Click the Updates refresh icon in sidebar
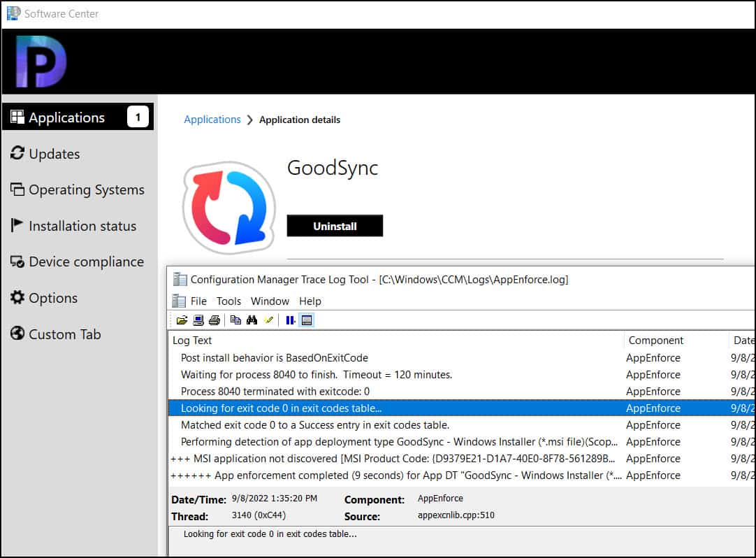The height and width of the screenshot is (558, 756). [17, 153]
